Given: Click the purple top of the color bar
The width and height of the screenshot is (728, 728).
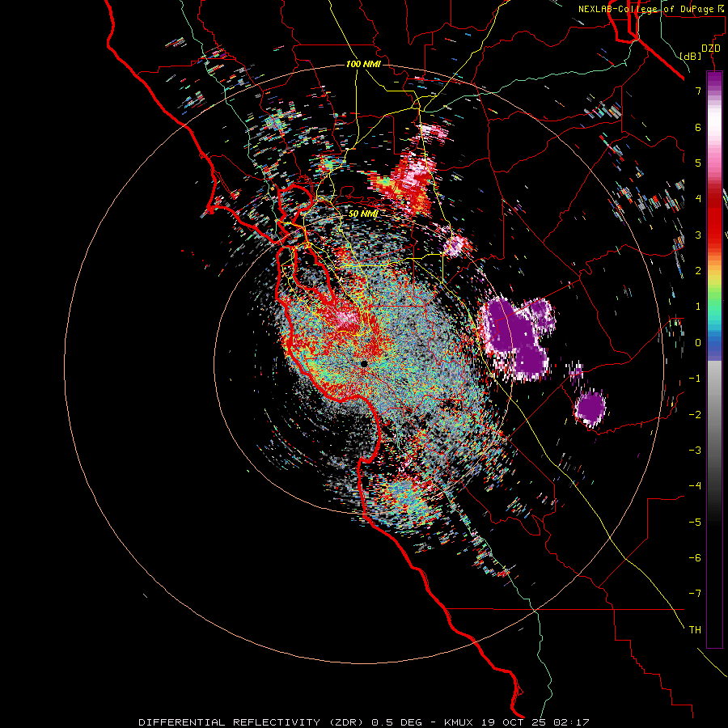Looking at the screenshot, I should tap(714, 79).
